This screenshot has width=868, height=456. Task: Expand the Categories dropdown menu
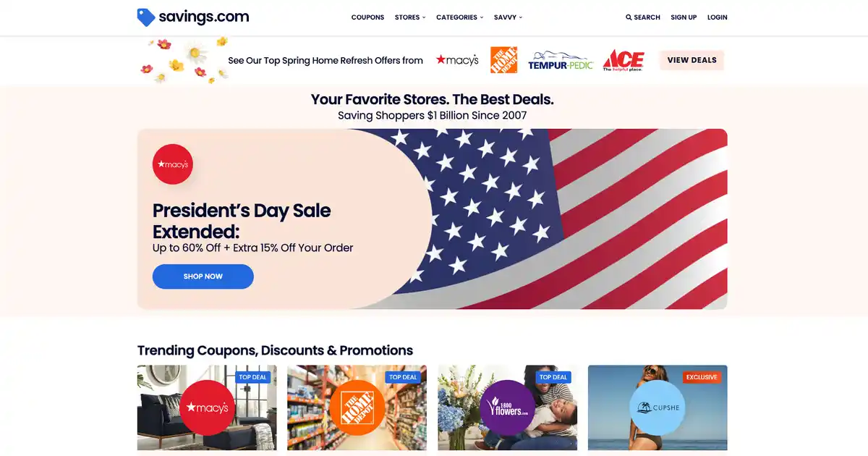pos(460,17)
